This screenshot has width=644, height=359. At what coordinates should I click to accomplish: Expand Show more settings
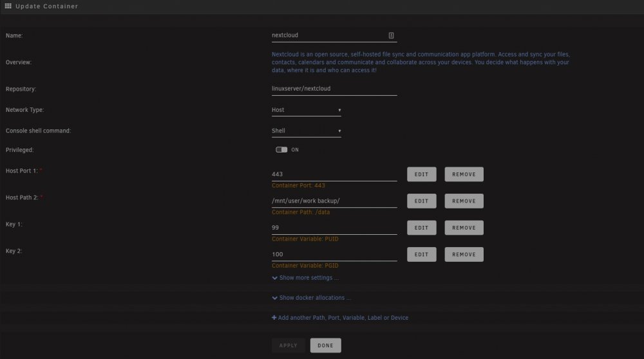click(305, 278)
